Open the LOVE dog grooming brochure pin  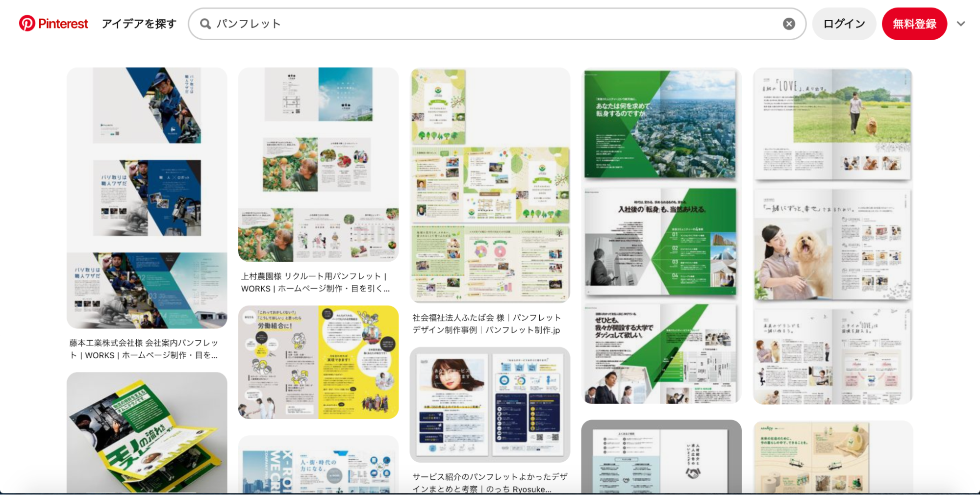[833, 236]
